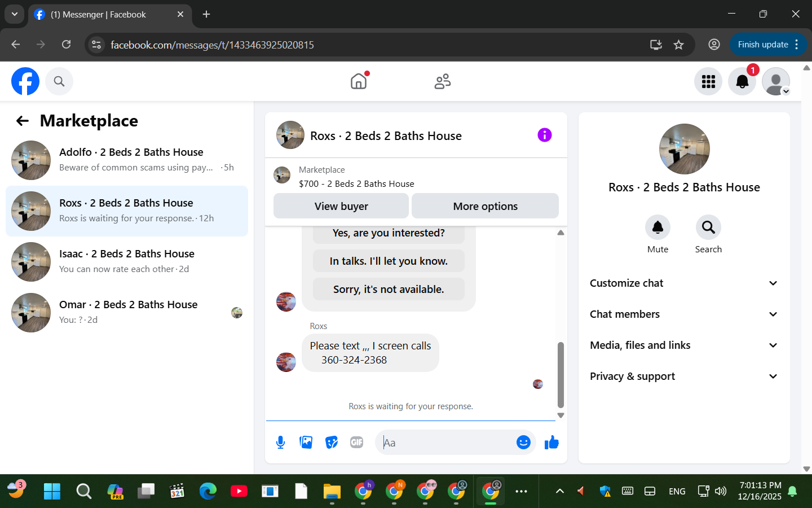Open the Windows Start menu

coord(52,491)
